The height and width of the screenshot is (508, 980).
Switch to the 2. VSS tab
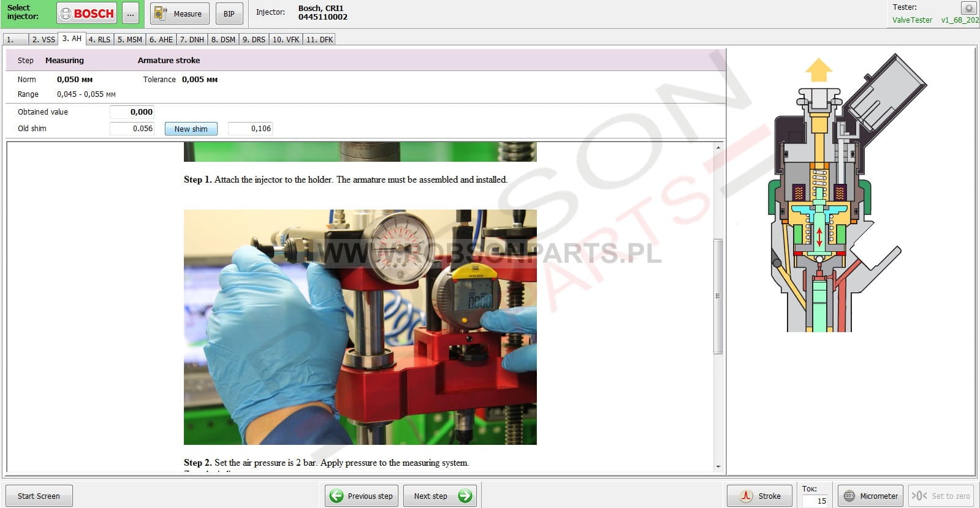tap(43, 39)
